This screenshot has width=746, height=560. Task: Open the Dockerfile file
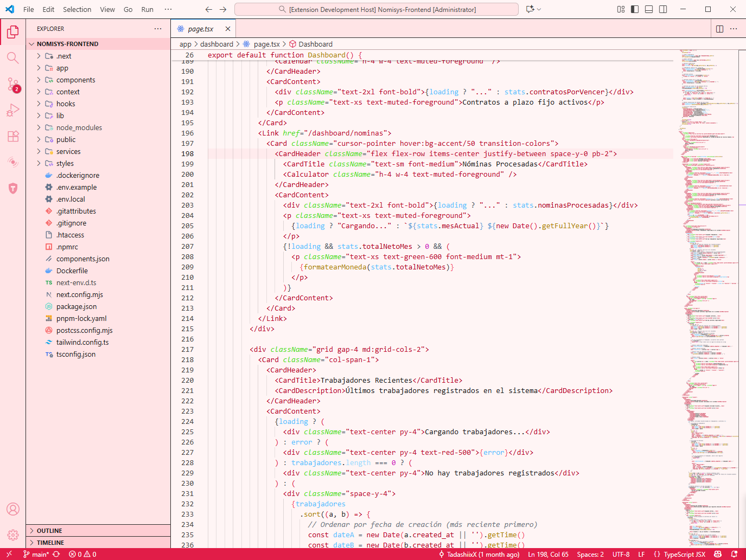(x=98, y=271)
